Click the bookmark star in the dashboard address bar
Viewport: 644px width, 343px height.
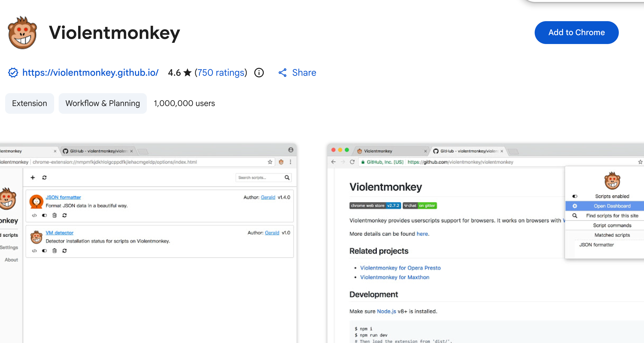click(x=270, y=162)
